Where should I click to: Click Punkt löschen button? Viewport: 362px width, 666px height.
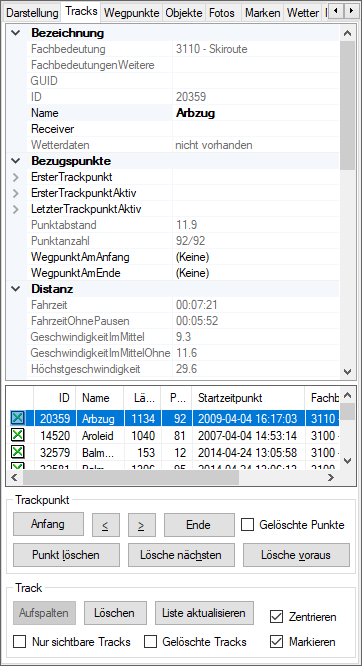coord(66,555)
